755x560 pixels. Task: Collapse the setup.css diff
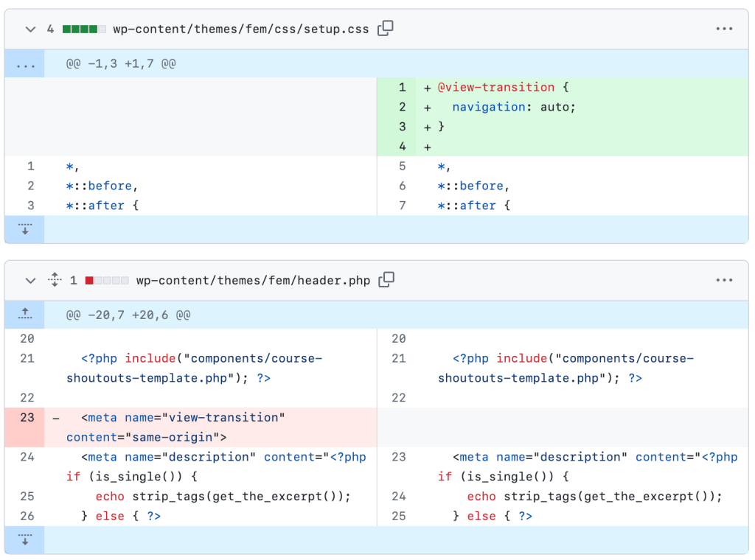pos(30,29)
